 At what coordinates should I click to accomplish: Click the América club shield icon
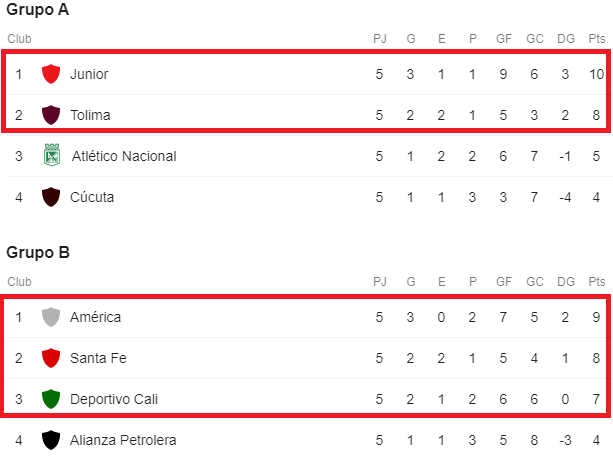(51, 317)
